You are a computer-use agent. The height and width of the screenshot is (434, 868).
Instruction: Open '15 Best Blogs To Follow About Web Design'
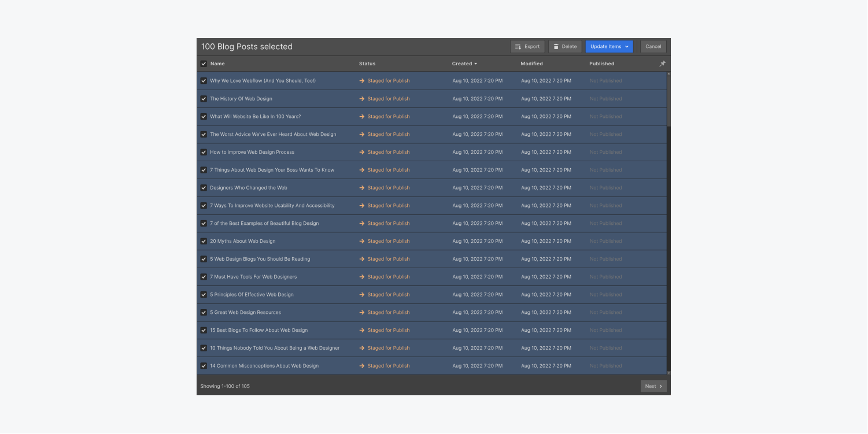(x=258, y=331)
